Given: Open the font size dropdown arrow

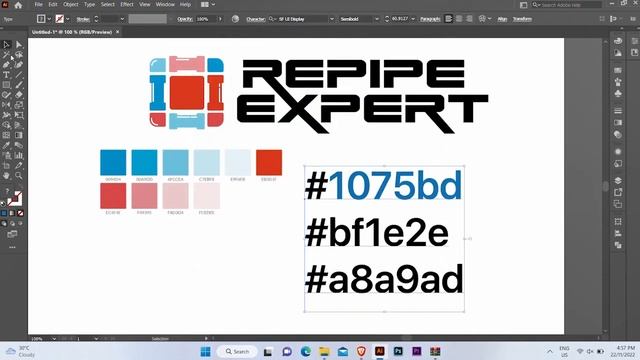Looking at the screenshot, I should click(413, 19).
